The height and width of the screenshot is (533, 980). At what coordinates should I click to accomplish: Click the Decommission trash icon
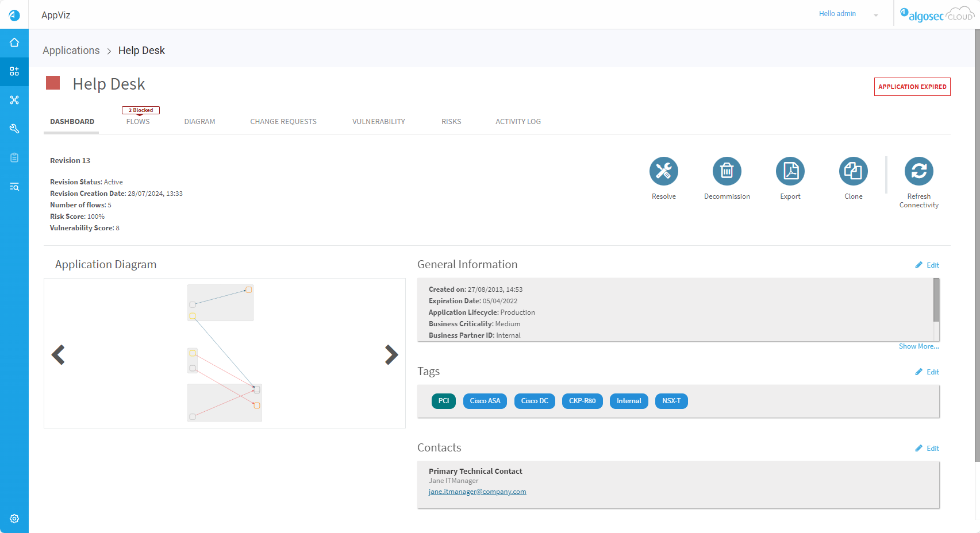pos(727,171)
